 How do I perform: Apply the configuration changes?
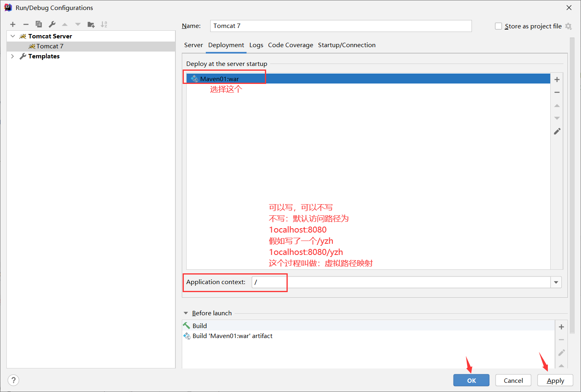[x=555, y=380]
